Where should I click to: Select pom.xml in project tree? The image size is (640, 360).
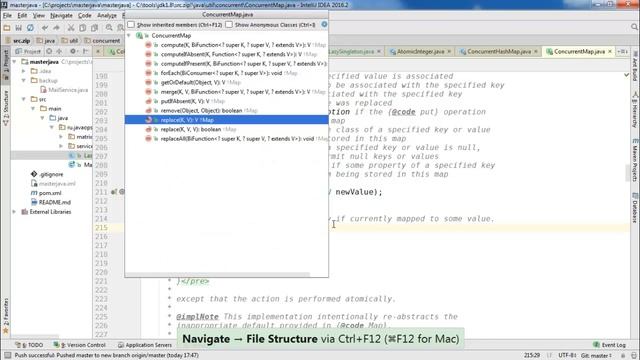point(46,193)
